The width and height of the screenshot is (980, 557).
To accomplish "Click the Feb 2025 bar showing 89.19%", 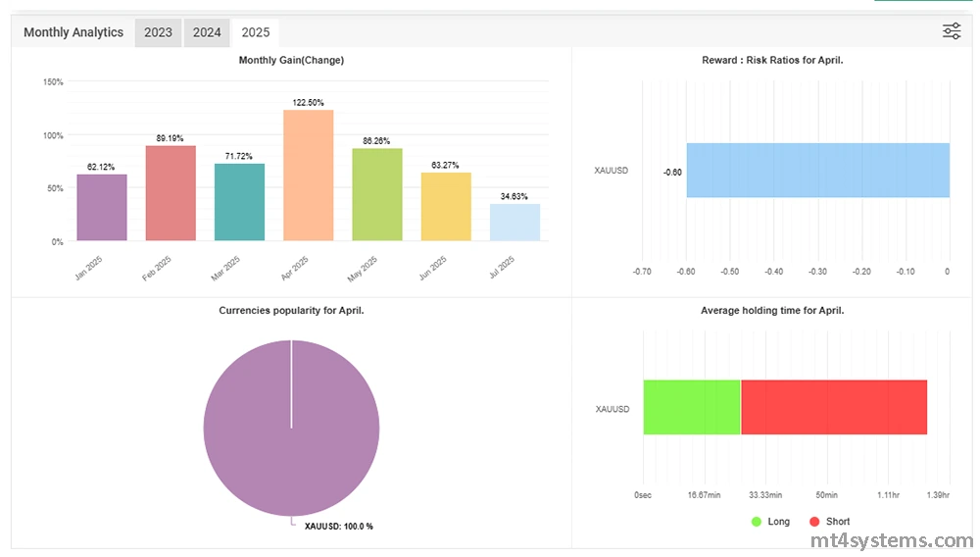I will coord(171,193).
